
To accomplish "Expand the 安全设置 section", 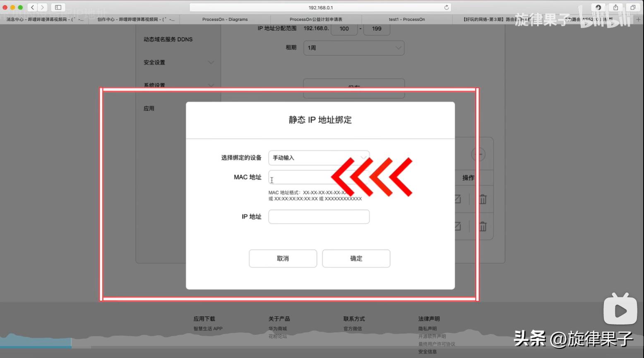I will [x=178, y=62].
